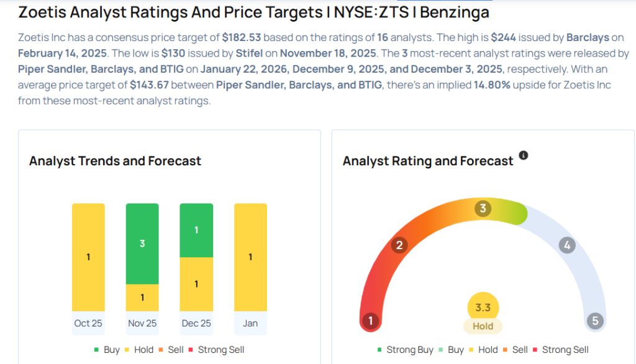
Task: Select the Dec 25 month label
Action: (196, 323)
